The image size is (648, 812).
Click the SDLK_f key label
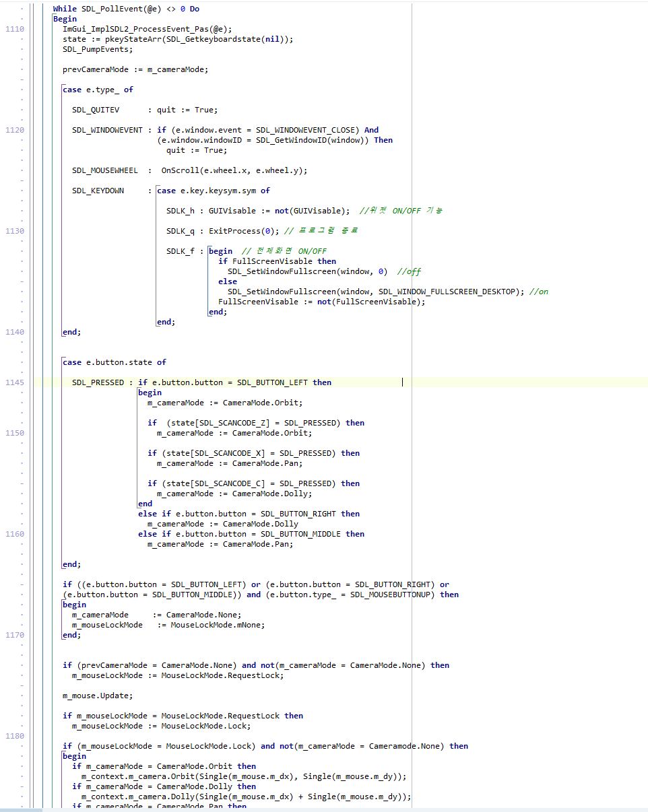point(181,251)
